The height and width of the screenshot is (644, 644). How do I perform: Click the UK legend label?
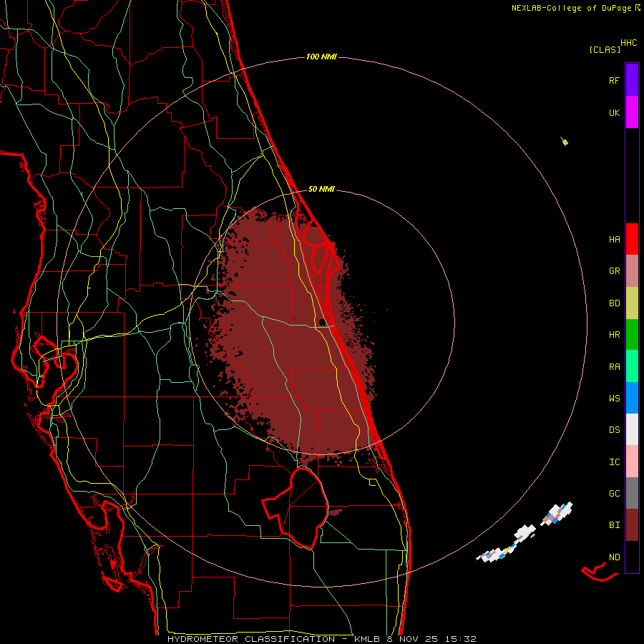(x=614, y=113)
